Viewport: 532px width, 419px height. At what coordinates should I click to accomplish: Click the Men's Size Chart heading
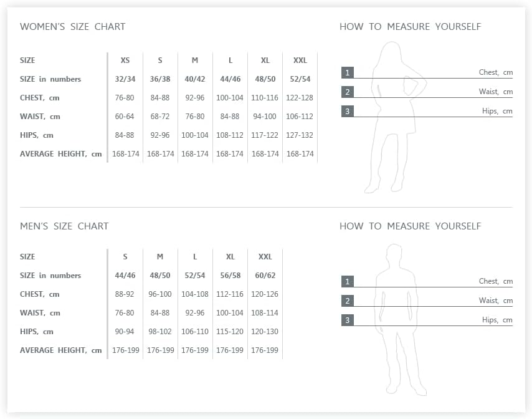click(64, 226)
